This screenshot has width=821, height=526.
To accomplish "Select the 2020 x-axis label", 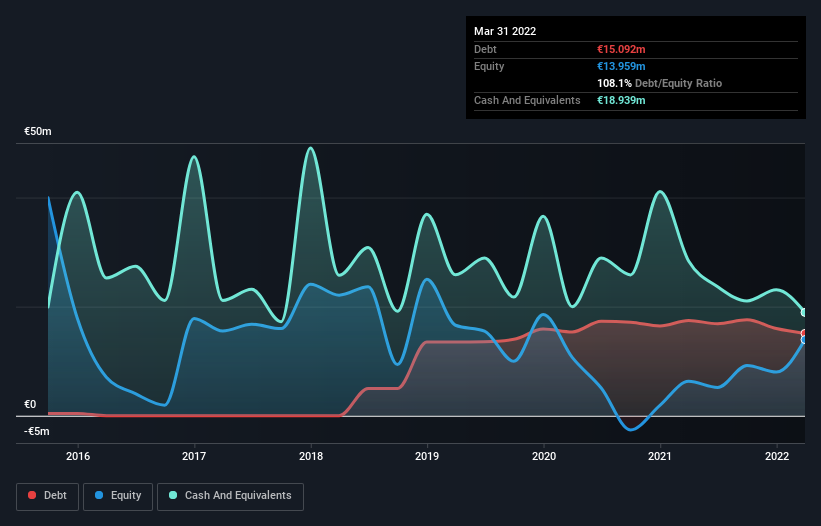I will pos(544,456).
